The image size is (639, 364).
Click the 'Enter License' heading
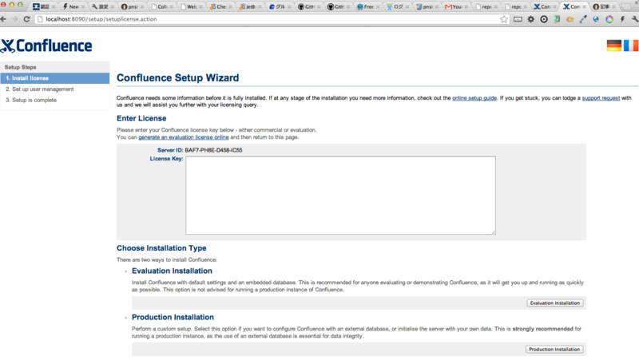[x=141, y=118]
